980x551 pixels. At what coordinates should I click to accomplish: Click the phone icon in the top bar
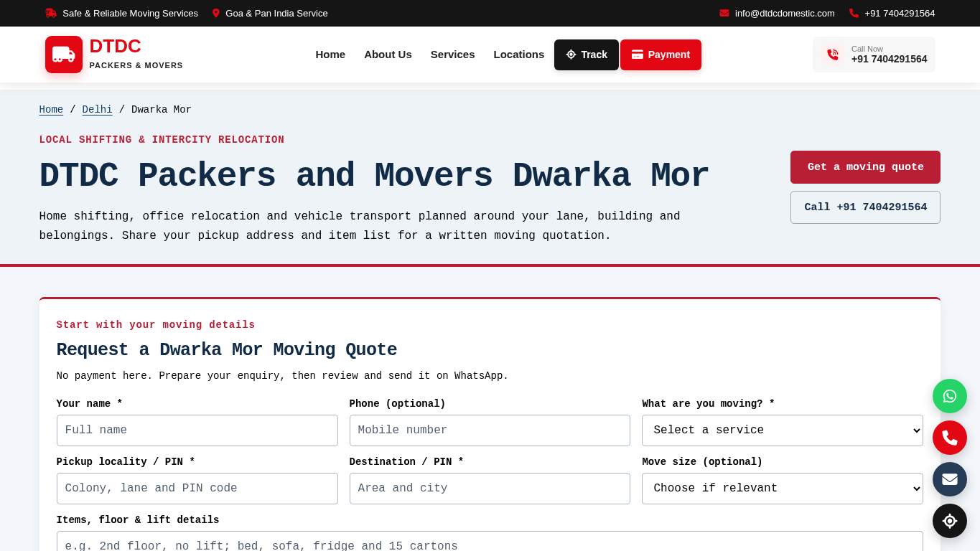click(x=854, y=13)
